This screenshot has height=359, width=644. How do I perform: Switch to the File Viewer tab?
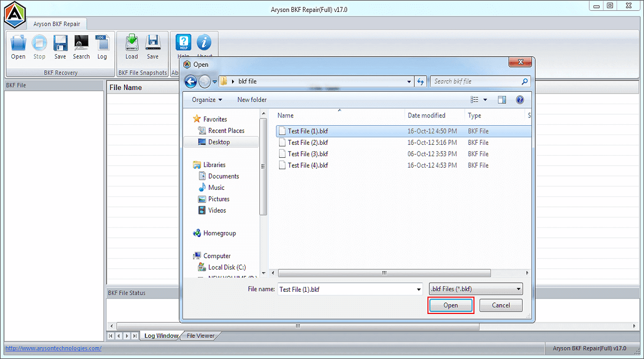pos(201,336)
